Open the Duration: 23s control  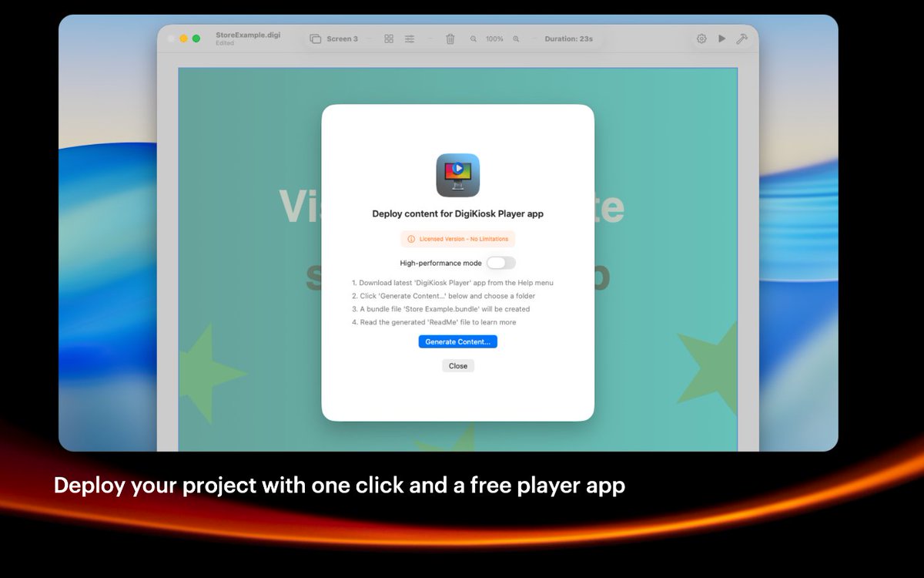tap(567, 38)
